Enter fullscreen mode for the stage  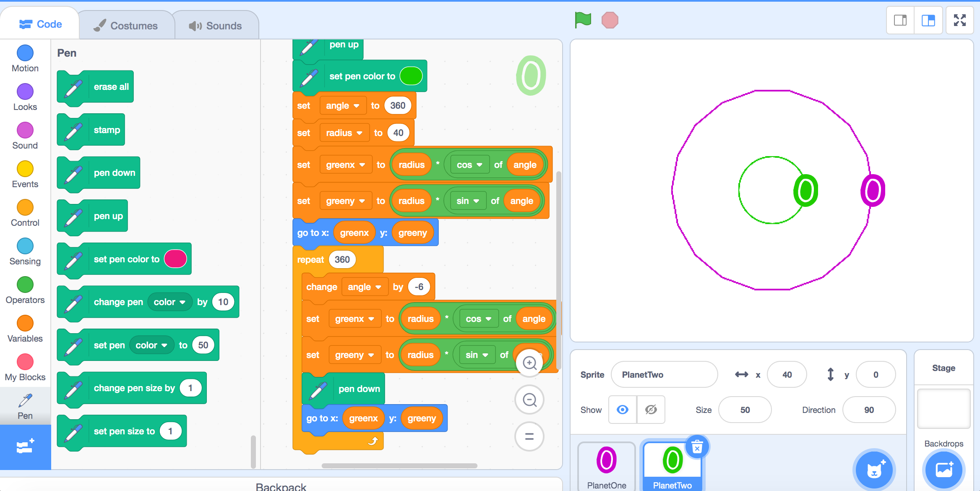click(x=960, y=20)
